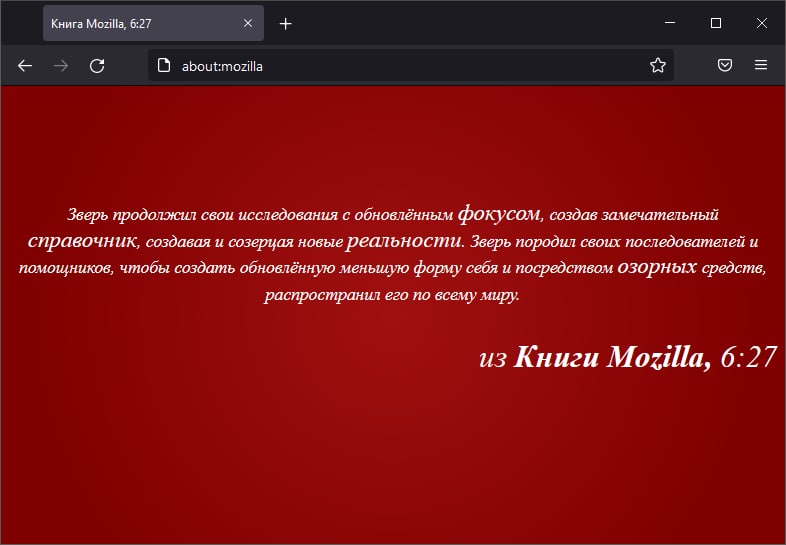
Task: Select the Книга Mozilla, 6:27 tab
Action: coord(153,23)
